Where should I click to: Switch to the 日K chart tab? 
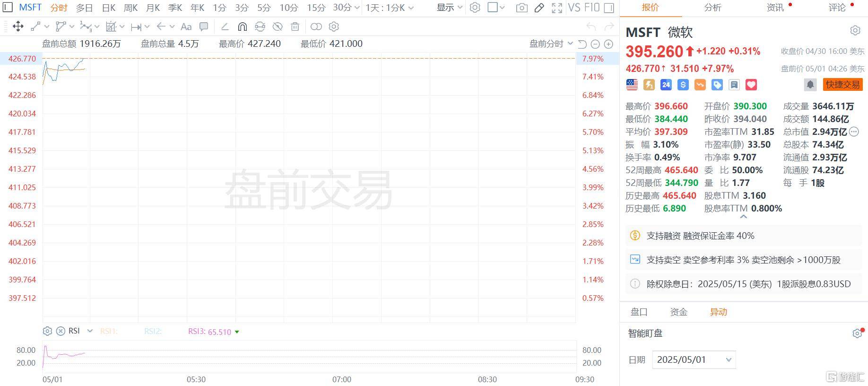click(x=109, y=8)
